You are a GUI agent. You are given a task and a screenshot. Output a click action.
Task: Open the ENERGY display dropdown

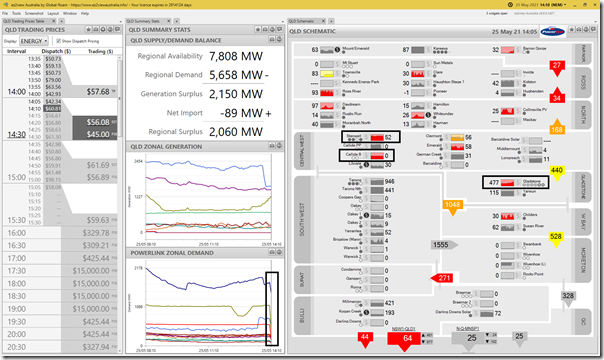(34, 41)
